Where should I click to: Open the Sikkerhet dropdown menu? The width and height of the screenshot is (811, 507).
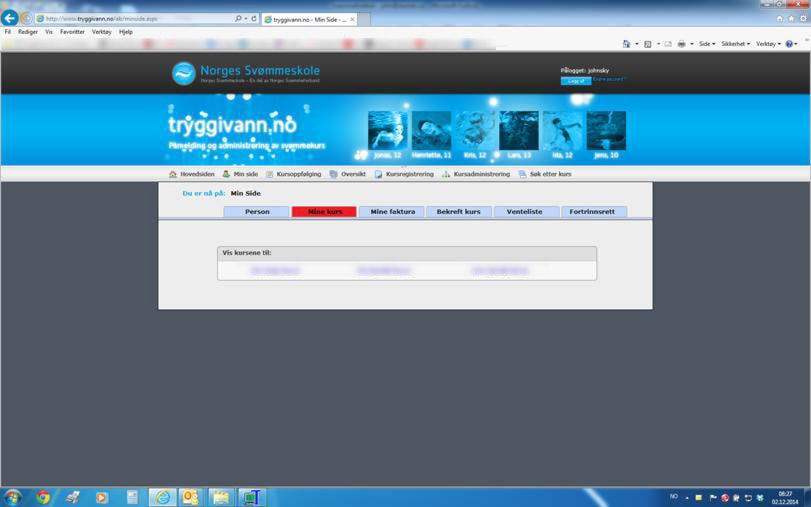tap(735, 44)
